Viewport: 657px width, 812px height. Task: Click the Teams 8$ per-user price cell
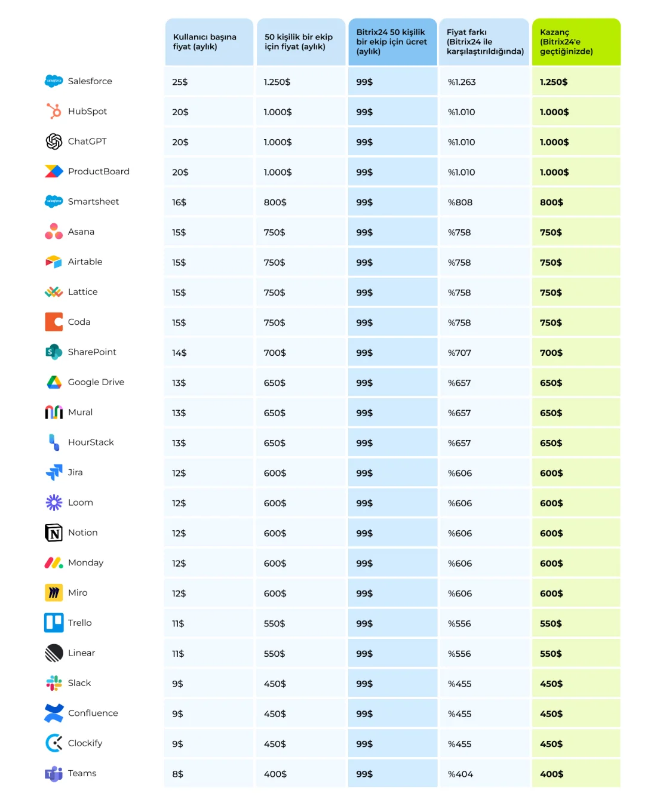tap(209, 774)
